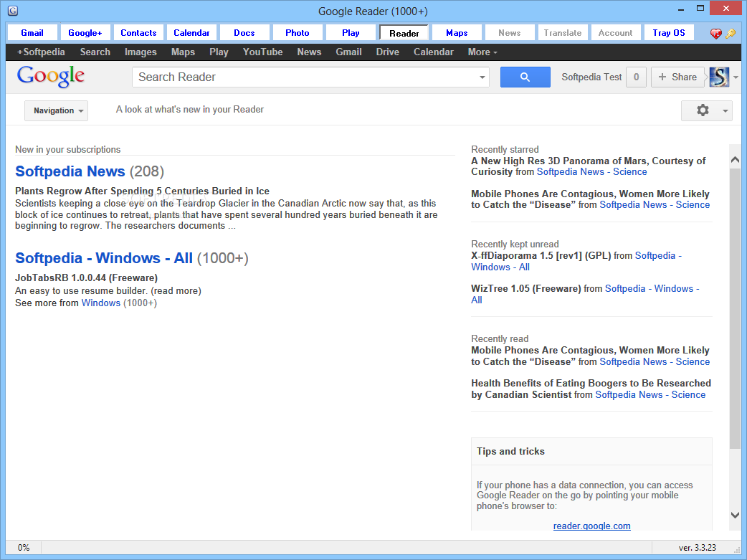
Task: Open YouTube in the black bar
Action: [263, 52]
